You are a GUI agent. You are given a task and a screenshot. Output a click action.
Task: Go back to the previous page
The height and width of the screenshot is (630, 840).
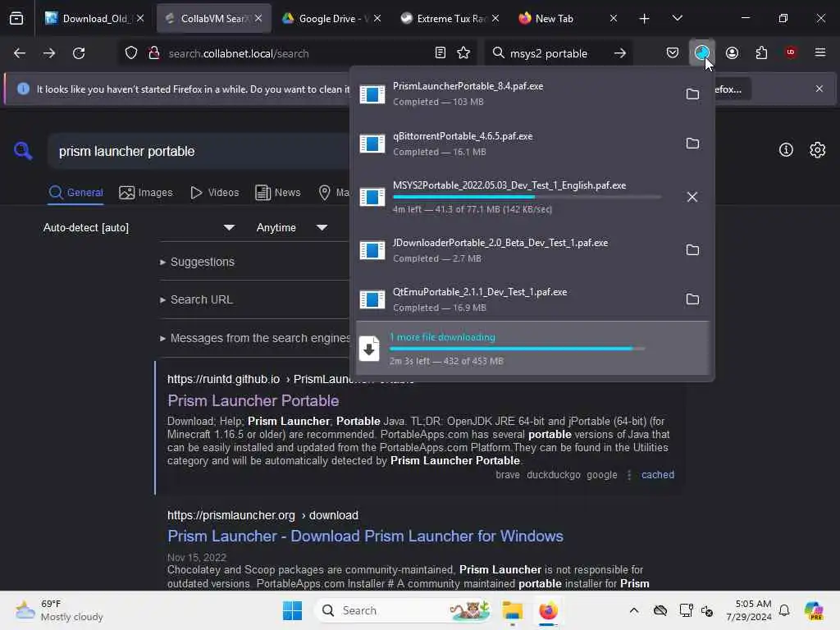click(20, 53)
